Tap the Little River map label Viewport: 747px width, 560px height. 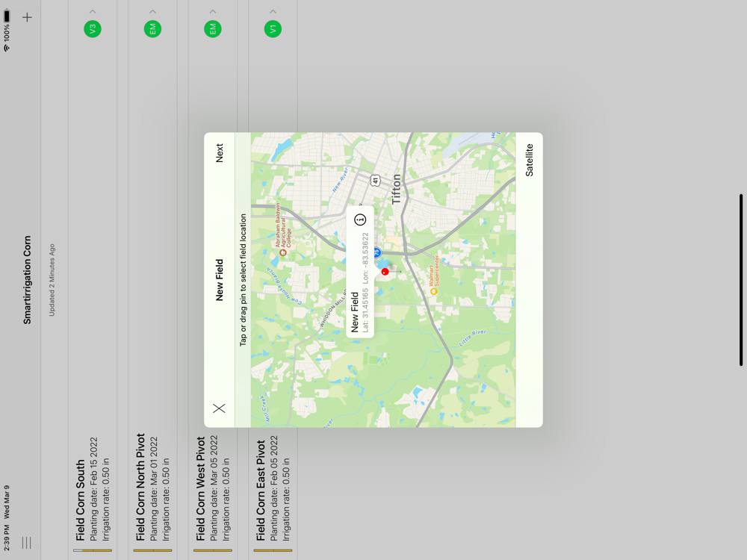pyautogui.click(x=473, y=337)
